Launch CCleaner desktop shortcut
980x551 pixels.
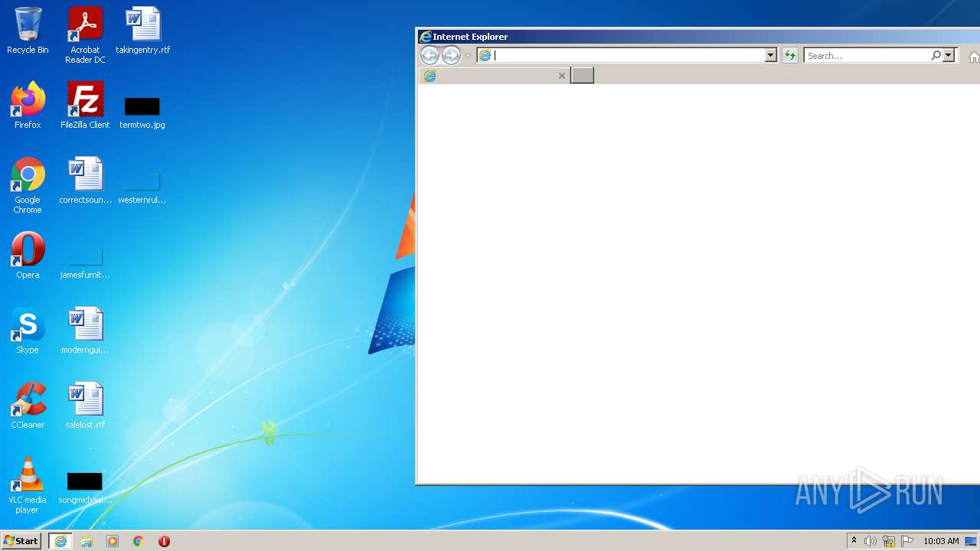[28, 406]
